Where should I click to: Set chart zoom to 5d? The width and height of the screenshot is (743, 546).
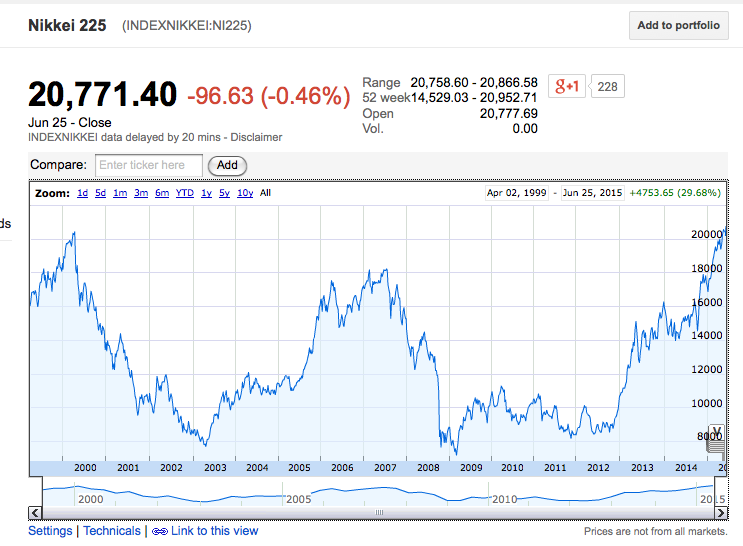click(x=100, y=193)
